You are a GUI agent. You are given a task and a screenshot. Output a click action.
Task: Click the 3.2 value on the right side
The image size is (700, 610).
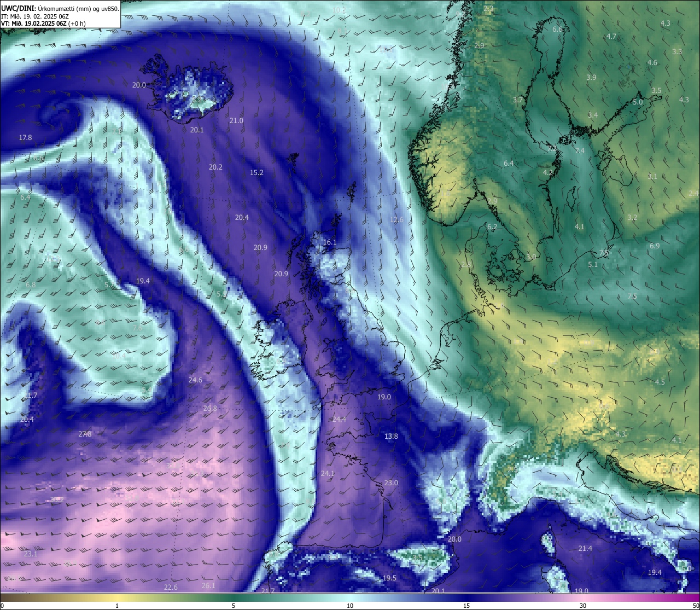coord(632,217)
